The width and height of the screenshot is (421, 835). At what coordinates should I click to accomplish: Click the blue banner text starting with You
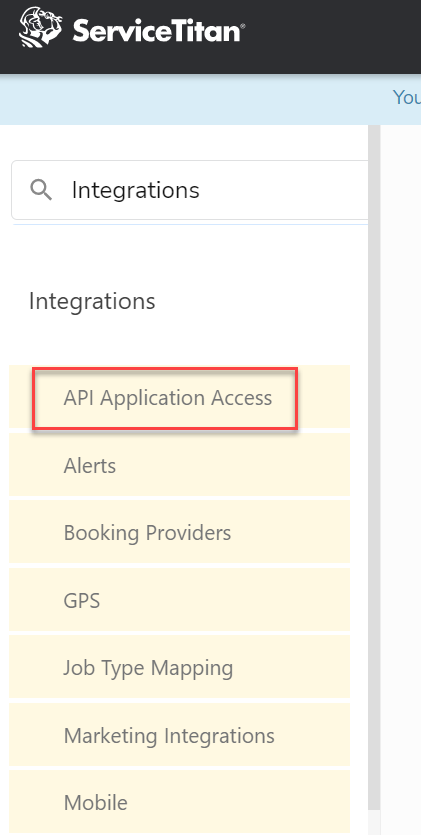coord(407,97)
